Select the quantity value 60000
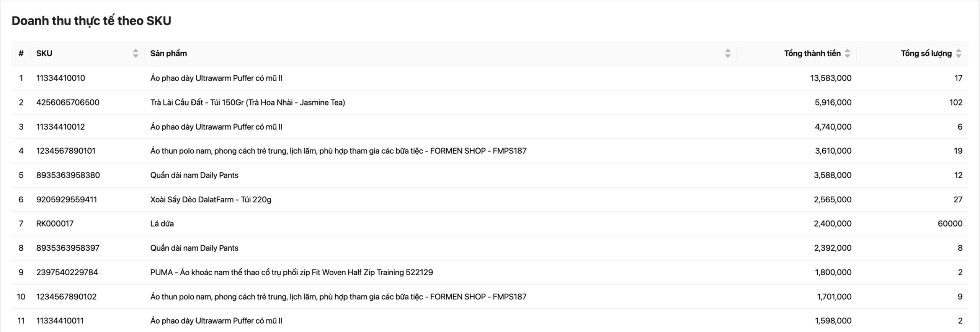Image resolution: width=980 pixels, height=332 pixels. click(x=950, y=224)
